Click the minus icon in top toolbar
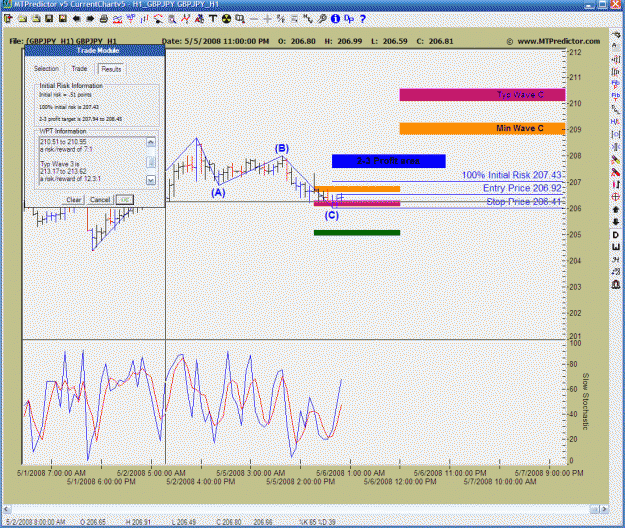 coord(254,19)
